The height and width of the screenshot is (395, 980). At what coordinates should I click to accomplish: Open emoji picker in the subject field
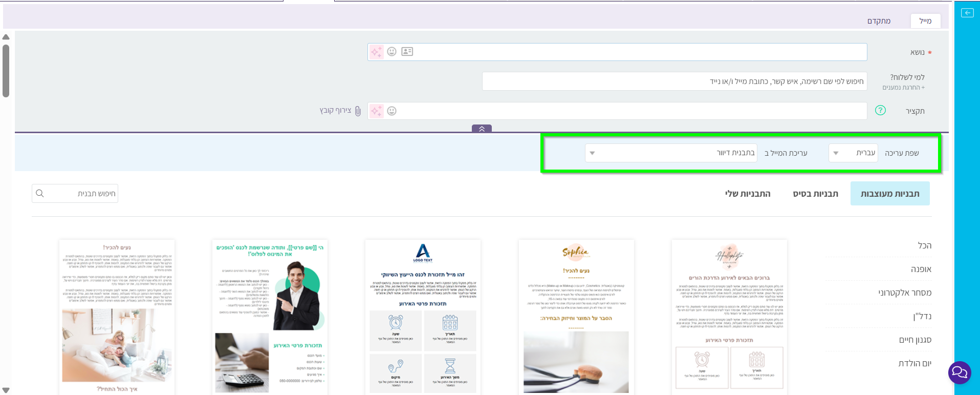coord(392,52)
